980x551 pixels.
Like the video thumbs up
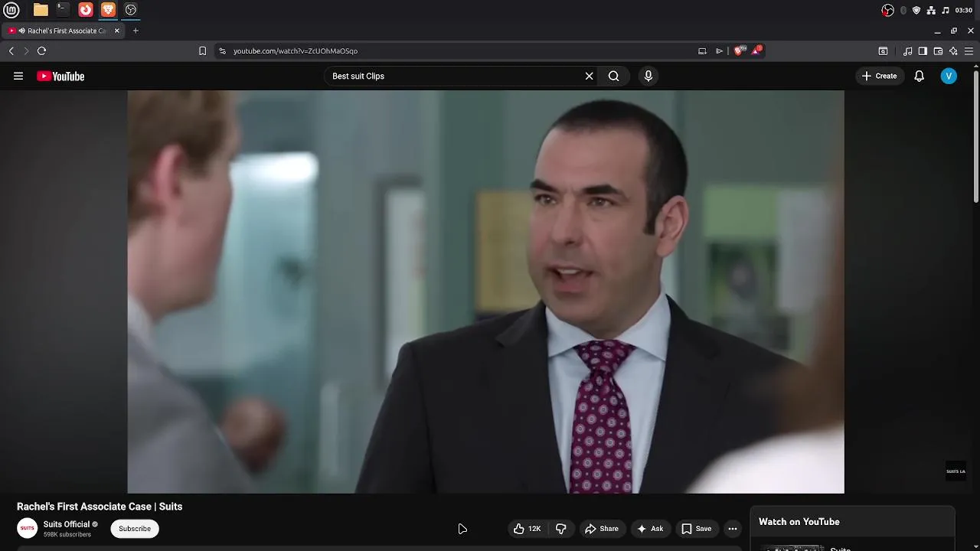[x=527, y=529]
